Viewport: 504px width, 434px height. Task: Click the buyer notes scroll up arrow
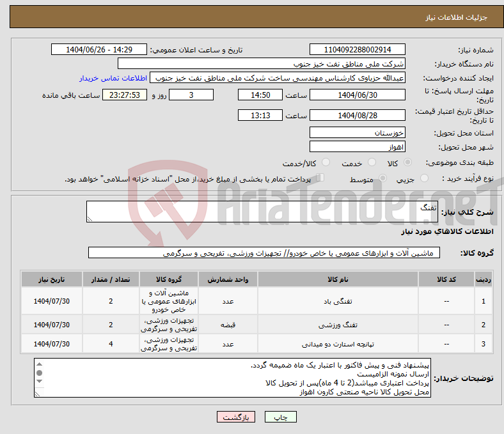(40, 364)
